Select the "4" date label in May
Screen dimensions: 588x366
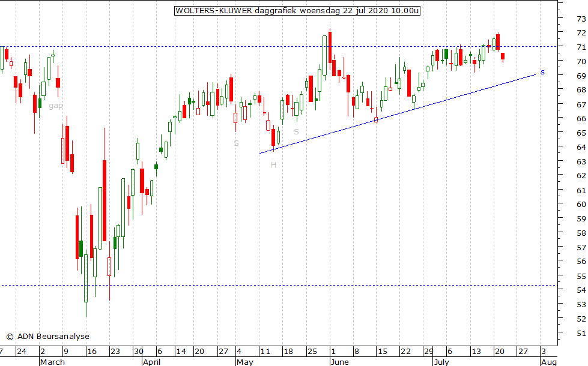pyautogui.click(x=239, y=352)
